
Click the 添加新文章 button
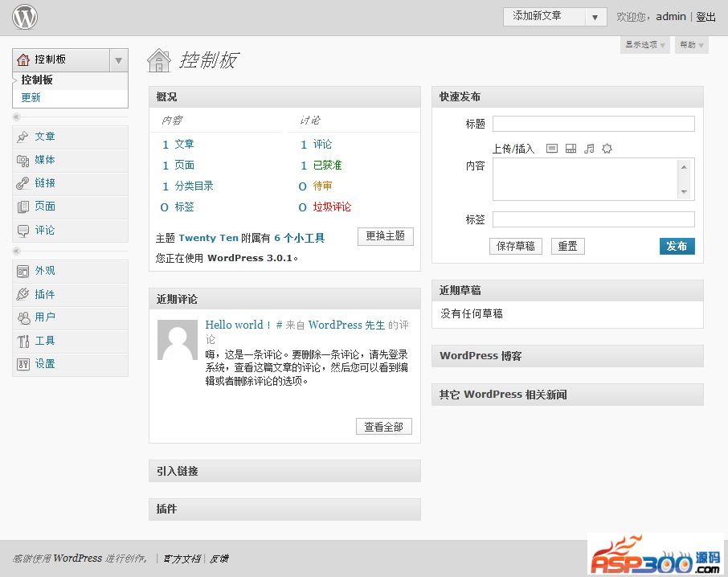(x=544, y=17)
